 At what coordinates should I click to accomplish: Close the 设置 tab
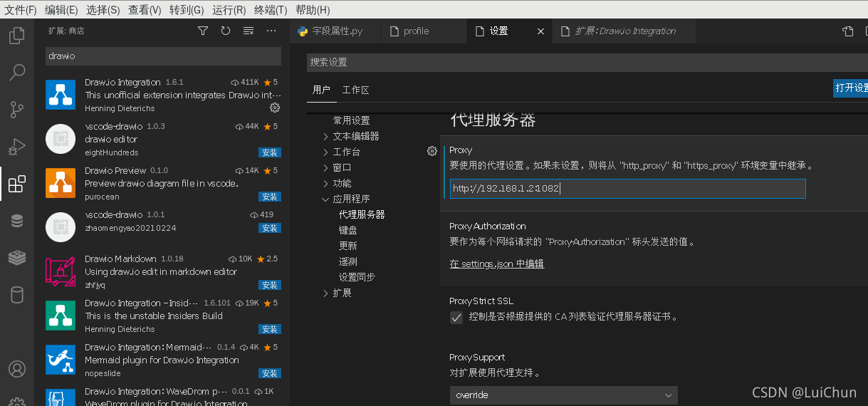tap(540, 31)
